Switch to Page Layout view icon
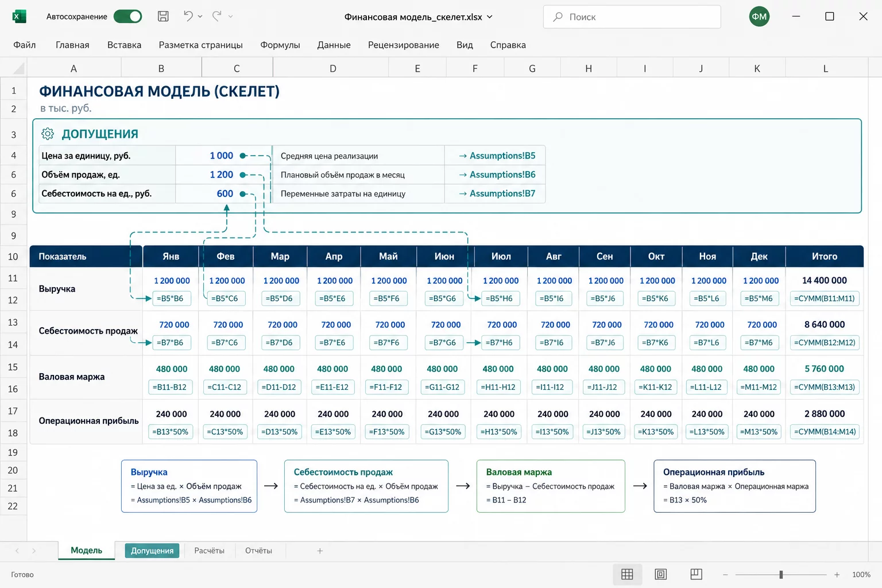 point(661,574)
